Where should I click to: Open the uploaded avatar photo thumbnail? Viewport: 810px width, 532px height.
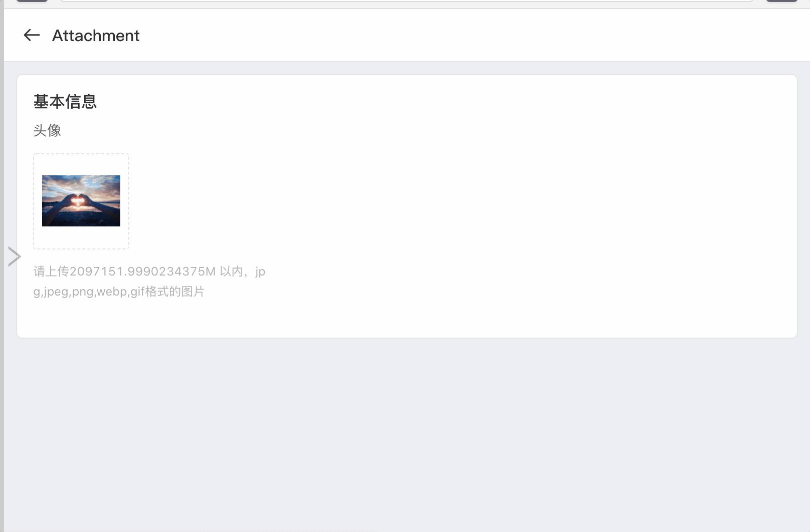81,201
